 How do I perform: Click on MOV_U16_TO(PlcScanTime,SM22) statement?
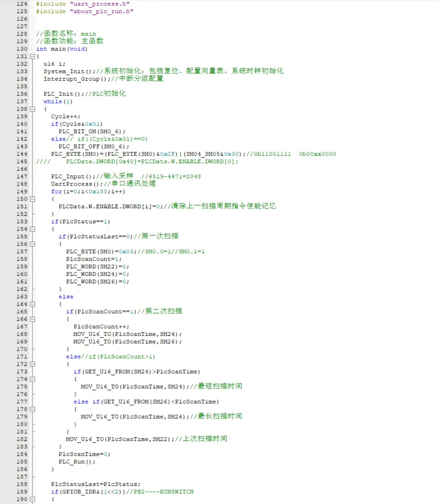[120, 439]
